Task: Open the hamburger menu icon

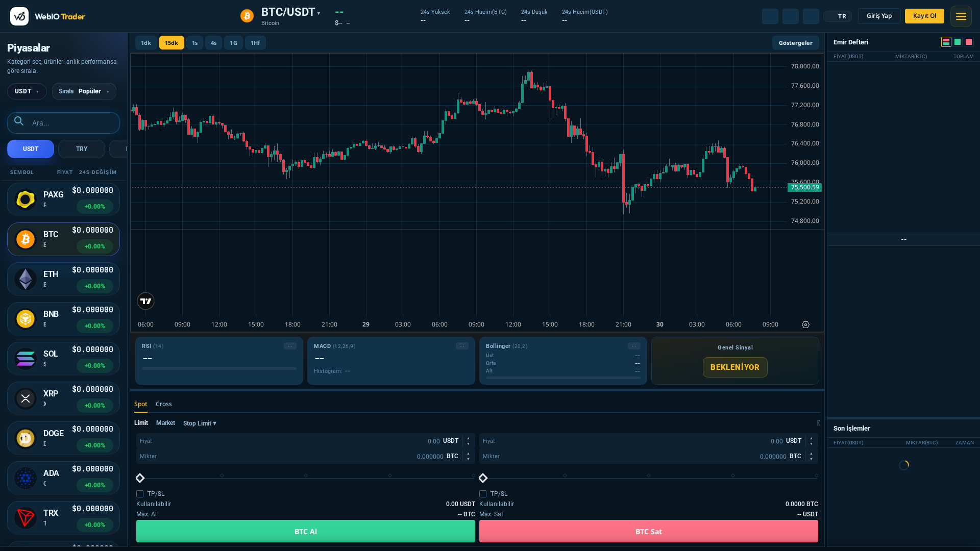Action: coord(961,16)
